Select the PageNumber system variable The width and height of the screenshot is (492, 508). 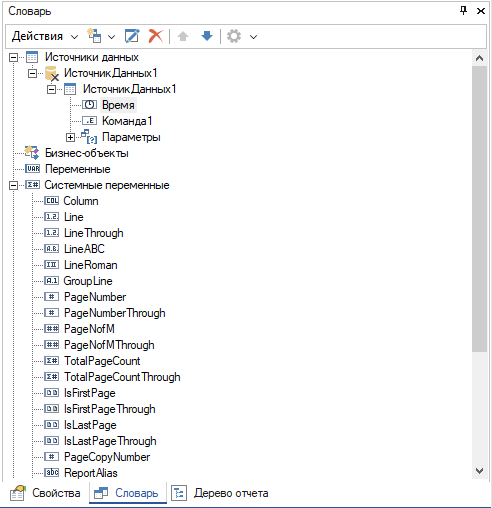[x=95, y=297]
